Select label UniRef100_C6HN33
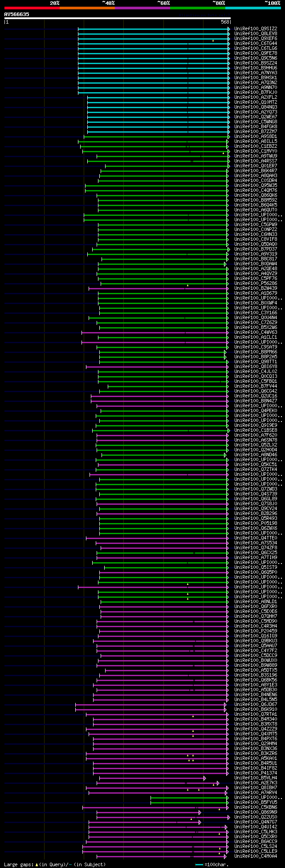 point(256,235)
